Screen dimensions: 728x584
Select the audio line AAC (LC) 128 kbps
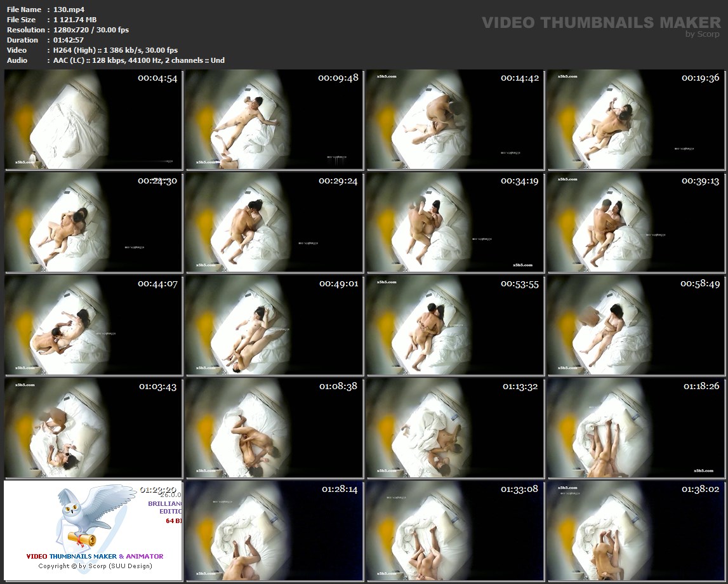[x=139, y=60]
